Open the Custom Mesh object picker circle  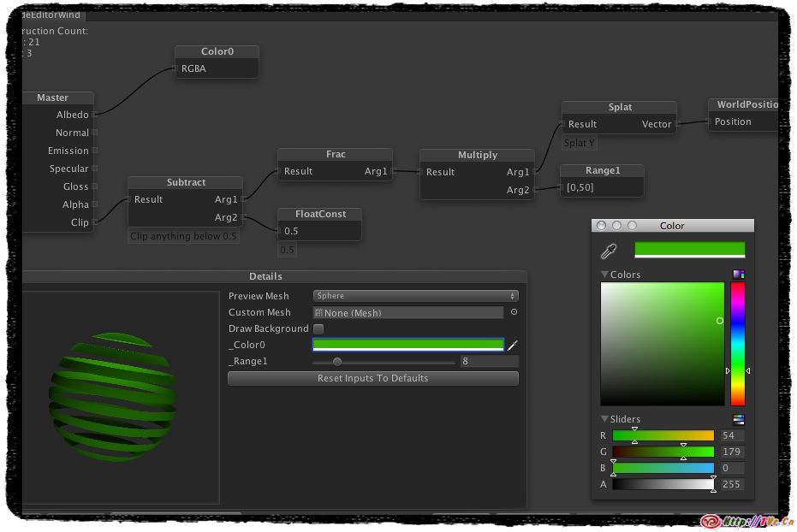coord(514,312)
